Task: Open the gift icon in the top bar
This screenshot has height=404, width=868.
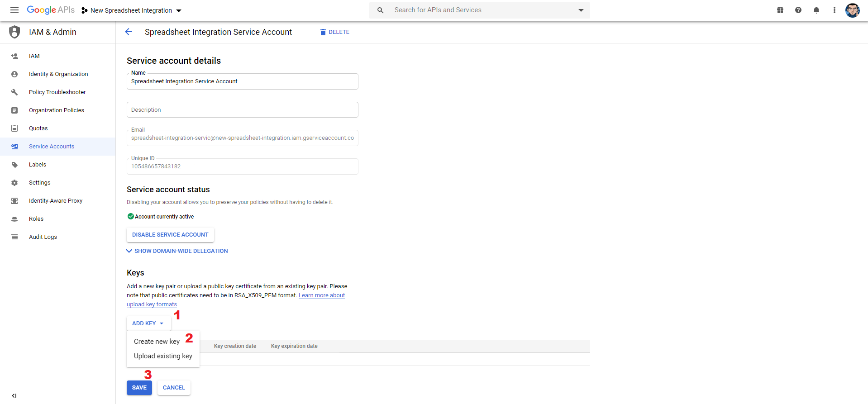Action: [x=780, y=10]
